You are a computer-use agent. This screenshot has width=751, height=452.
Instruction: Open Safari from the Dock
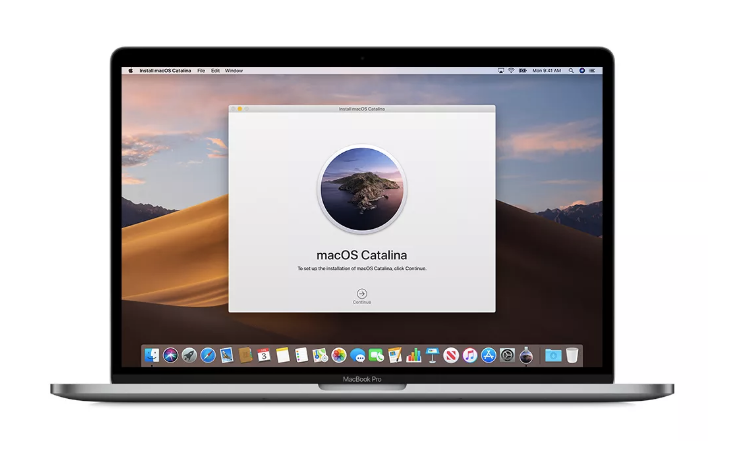coord(208,355)
